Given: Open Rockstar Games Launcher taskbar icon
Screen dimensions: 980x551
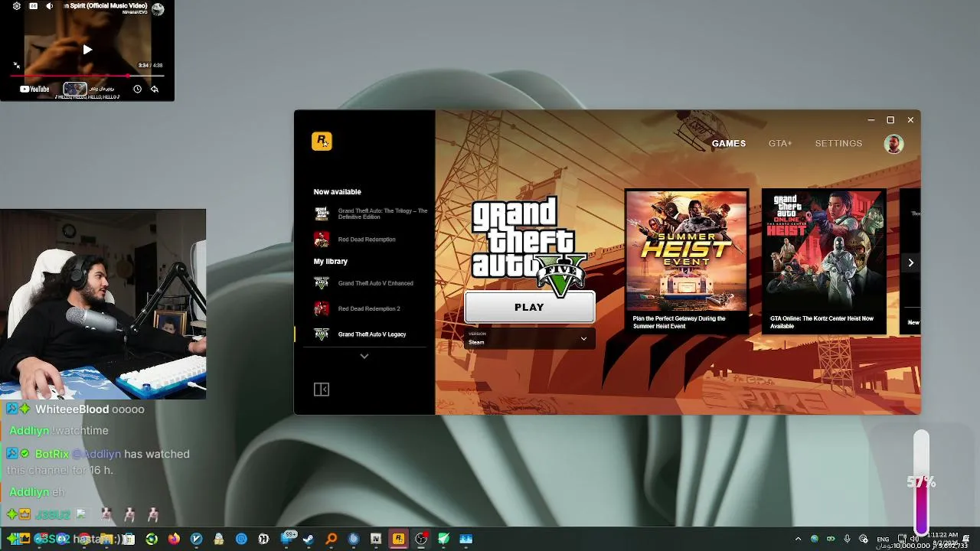Looking at the screenshot, I should [398, 539].
